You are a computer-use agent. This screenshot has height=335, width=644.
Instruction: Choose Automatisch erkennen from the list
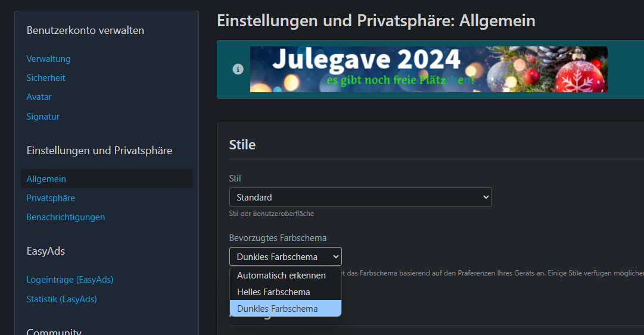(281, 275)
